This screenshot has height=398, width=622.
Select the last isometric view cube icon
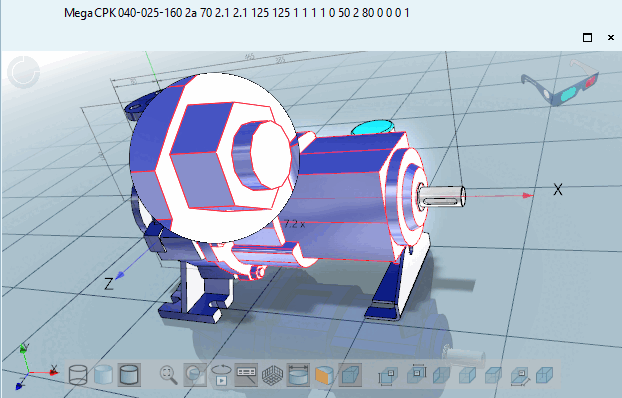(544, 375)
